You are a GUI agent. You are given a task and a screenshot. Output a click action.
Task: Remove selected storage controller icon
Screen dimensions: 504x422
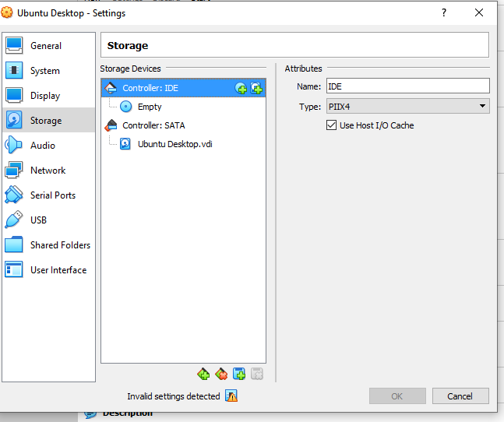click(221, 374)
